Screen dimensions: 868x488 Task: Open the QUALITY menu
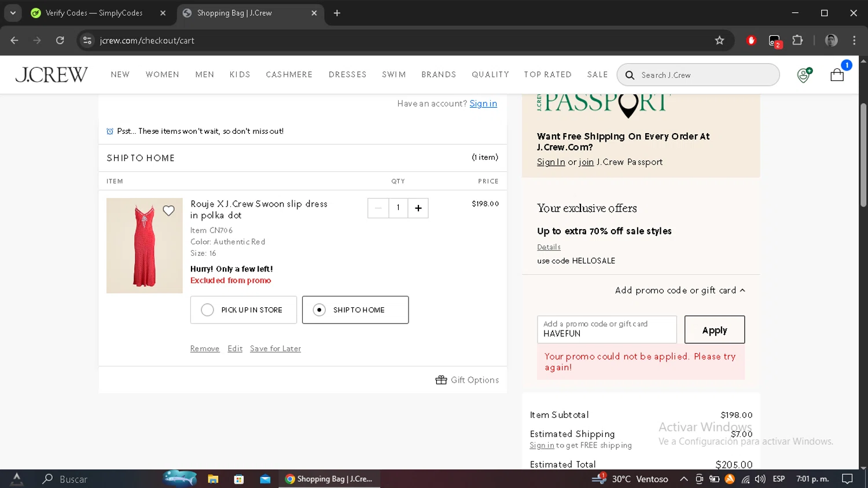(x=491, y=75)
